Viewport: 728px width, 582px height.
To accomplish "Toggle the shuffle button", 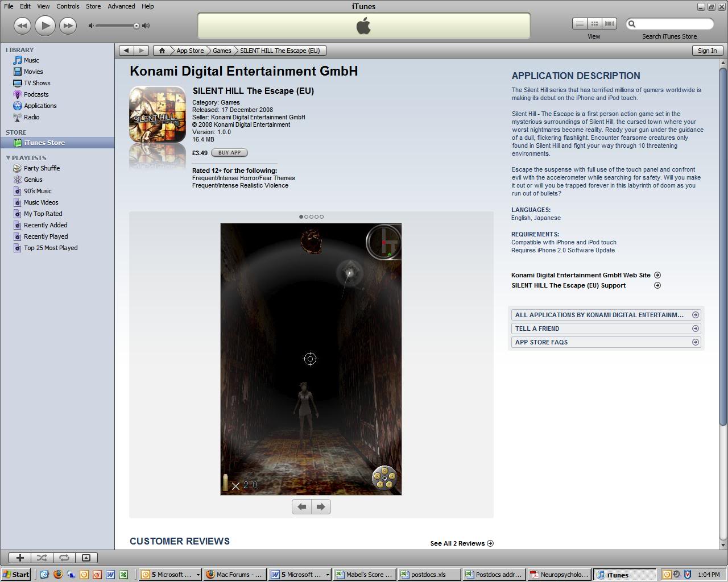I will 42,558.
